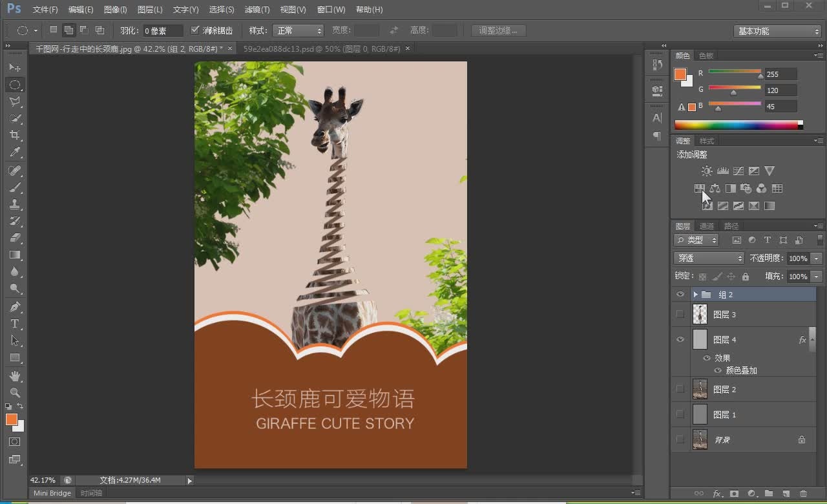Open the 图像(I) menu
Image resolution: width=827 pixels, height=504 pixels.
(x=116, y=10)
